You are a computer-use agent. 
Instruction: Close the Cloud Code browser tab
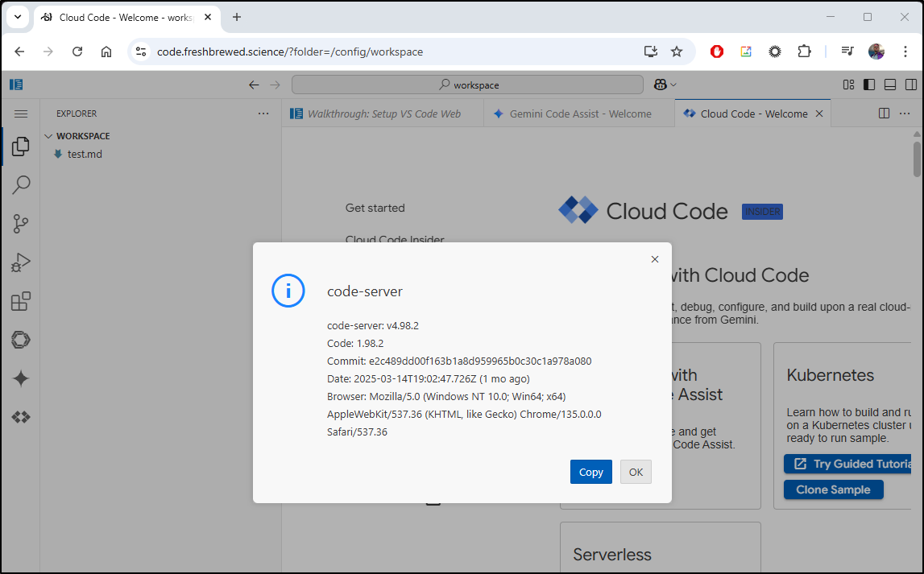pos(208,17)
